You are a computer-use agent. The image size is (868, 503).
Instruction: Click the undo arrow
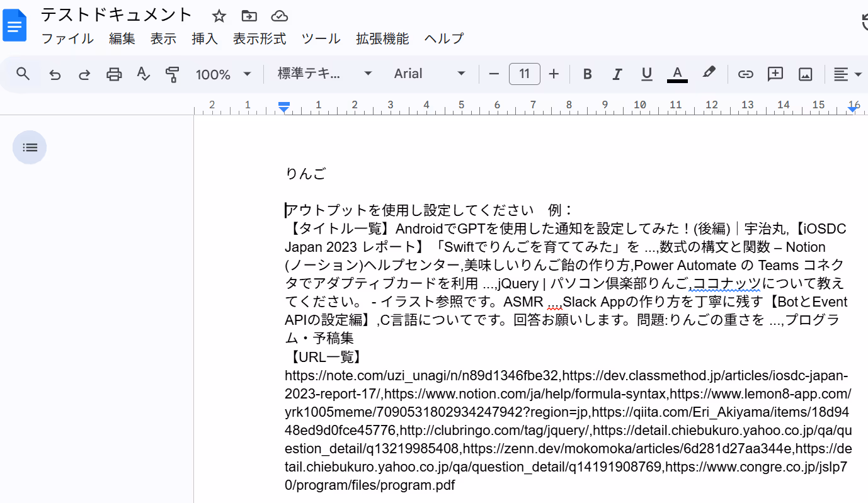pyautogui.click(x=55, y=74)
